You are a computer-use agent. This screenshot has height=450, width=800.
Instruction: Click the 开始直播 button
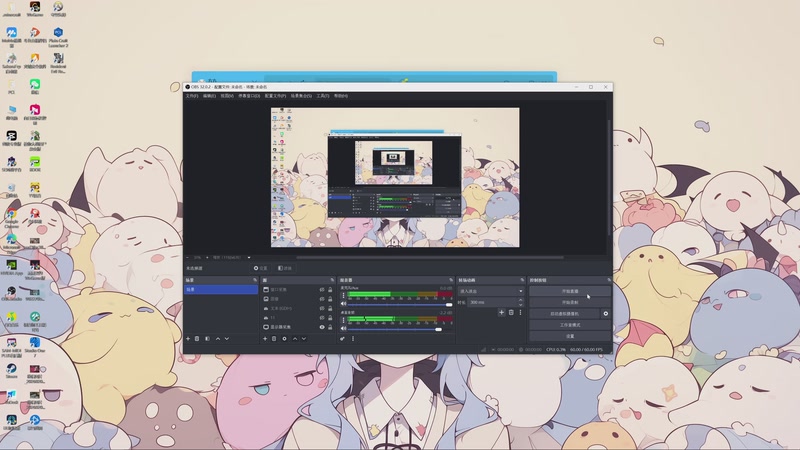[x=570, y=291]
